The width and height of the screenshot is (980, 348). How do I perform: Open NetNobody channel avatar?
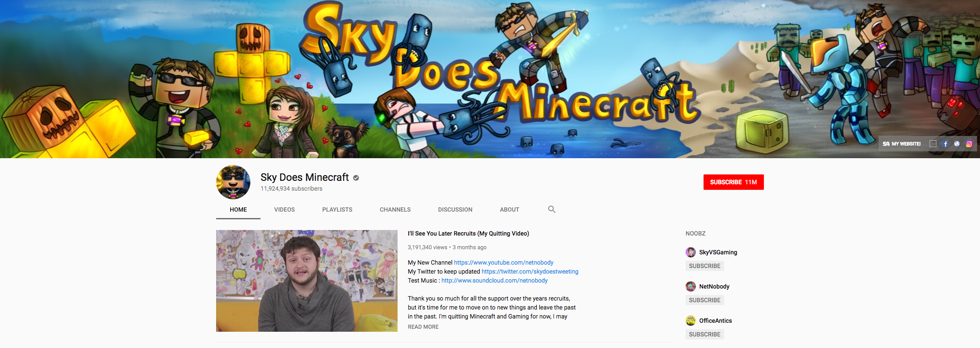coord(691,286)
